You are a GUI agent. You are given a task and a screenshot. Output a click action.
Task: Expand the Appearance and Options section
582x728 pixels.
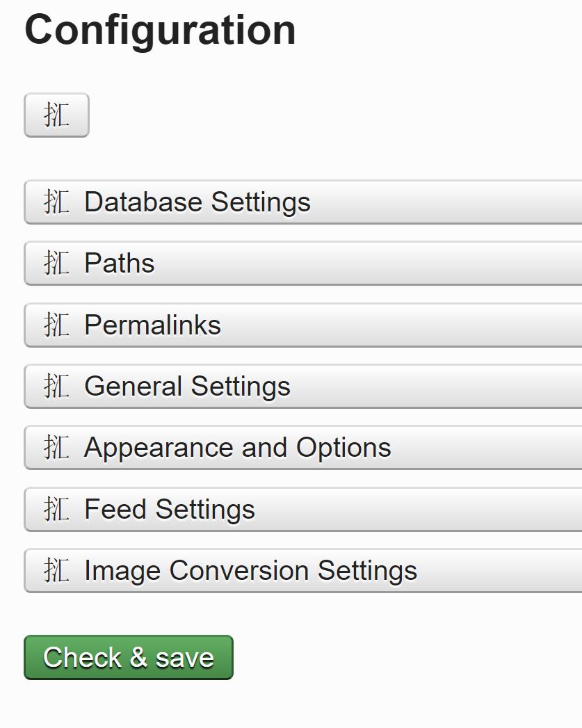237,448
